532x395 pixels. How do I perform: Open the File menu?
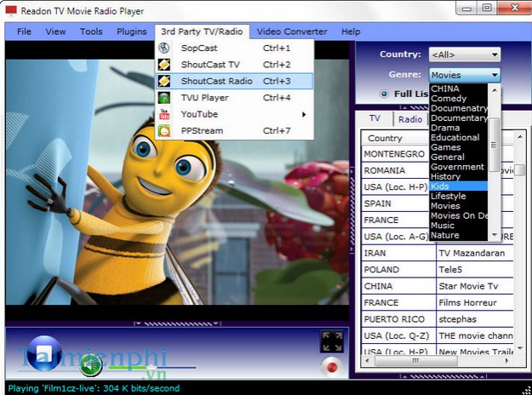[x=24, y=31]
